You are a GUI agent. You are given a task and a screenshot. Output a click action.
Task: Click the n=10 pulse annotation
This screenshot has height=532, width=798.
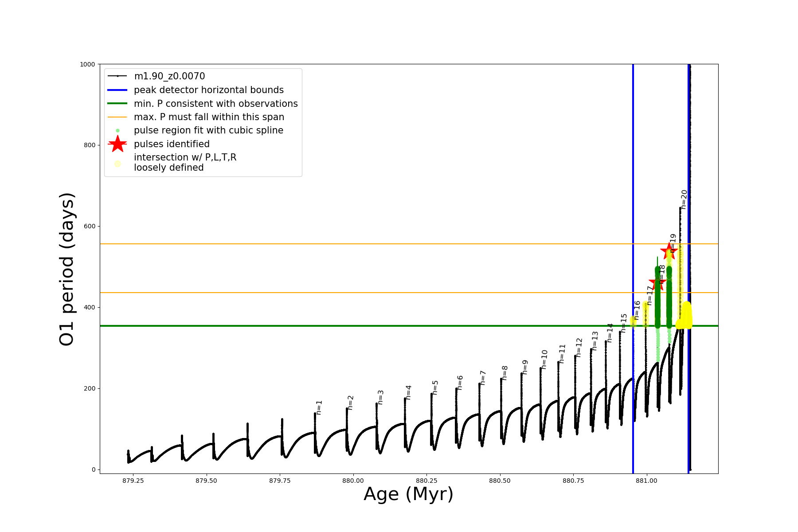point(544,360)
